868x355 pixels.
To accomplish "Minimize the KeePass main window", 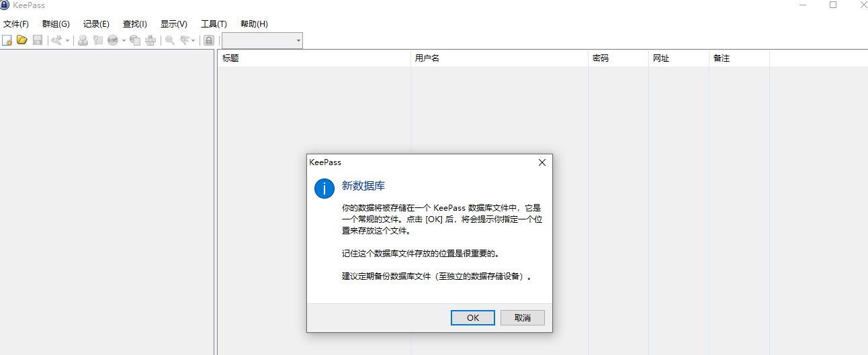I will click(804, 5).
